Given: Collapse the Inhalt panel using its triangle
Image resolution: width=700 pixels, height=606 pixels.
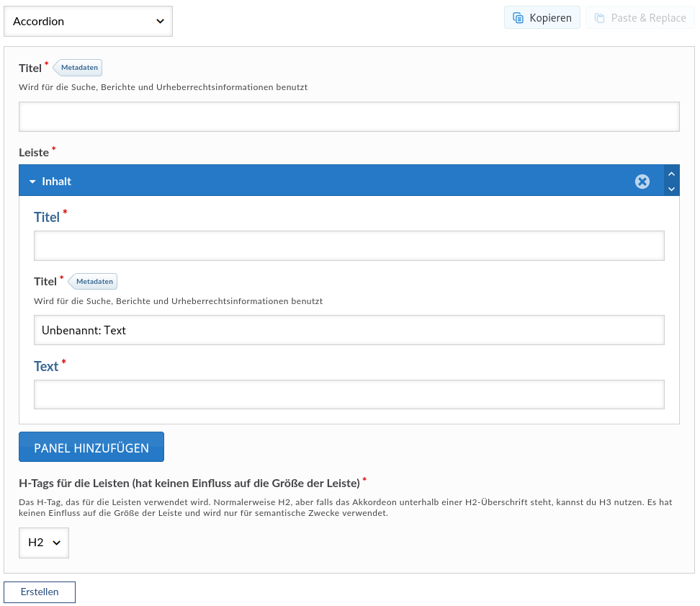Looking at the screenshot, I should click(32, 182).
